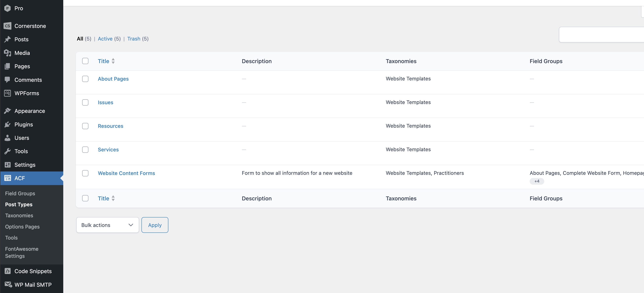This screenshot has height=293, width=644.
Task: Click the Code Snippets icon
Action: coord(7,271)
